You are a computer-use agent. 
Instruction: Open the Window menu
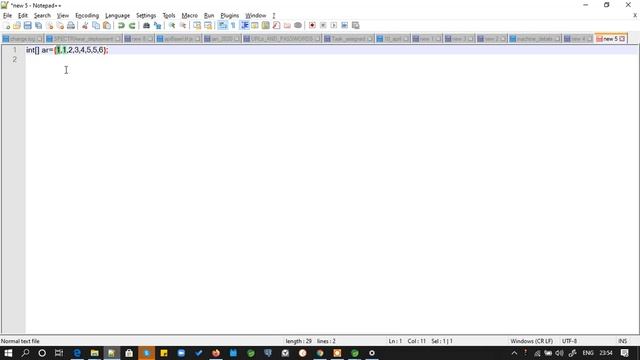pyautogui.click(x=256, y=16)
